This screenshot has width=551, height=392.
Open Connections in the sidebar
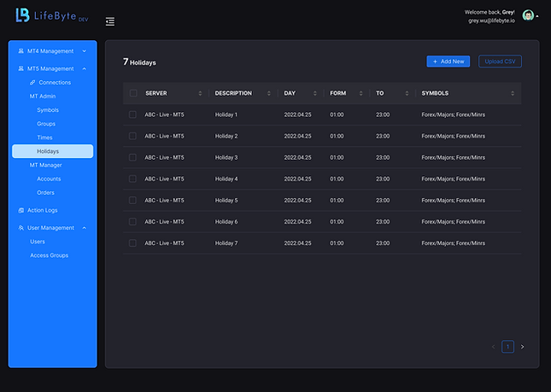click(55, 83)
